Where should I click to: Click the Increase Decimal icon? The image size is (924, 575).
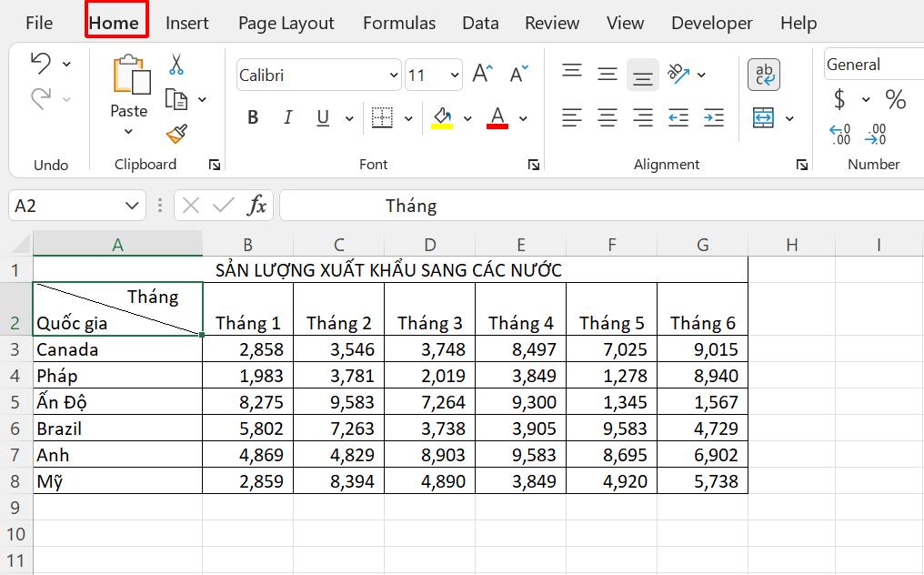click(x=839, y=134)
